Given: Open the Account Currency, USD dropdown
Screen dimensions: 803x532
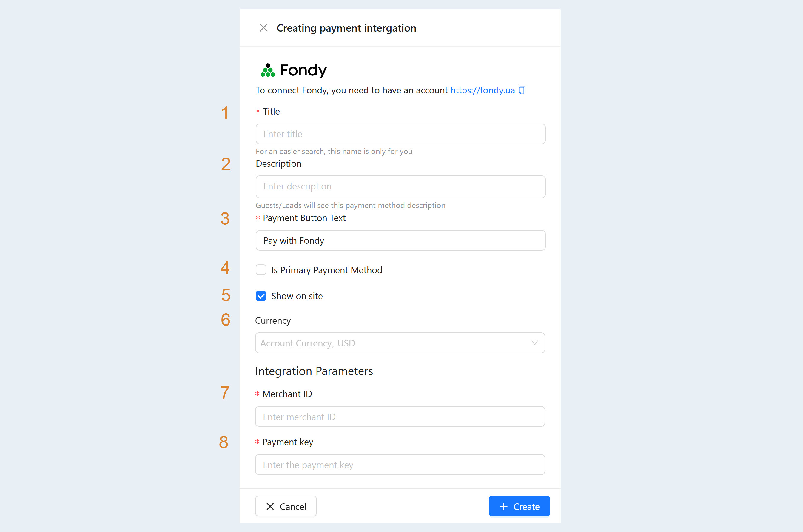Looking at the screenshot, I should [400, 343].
